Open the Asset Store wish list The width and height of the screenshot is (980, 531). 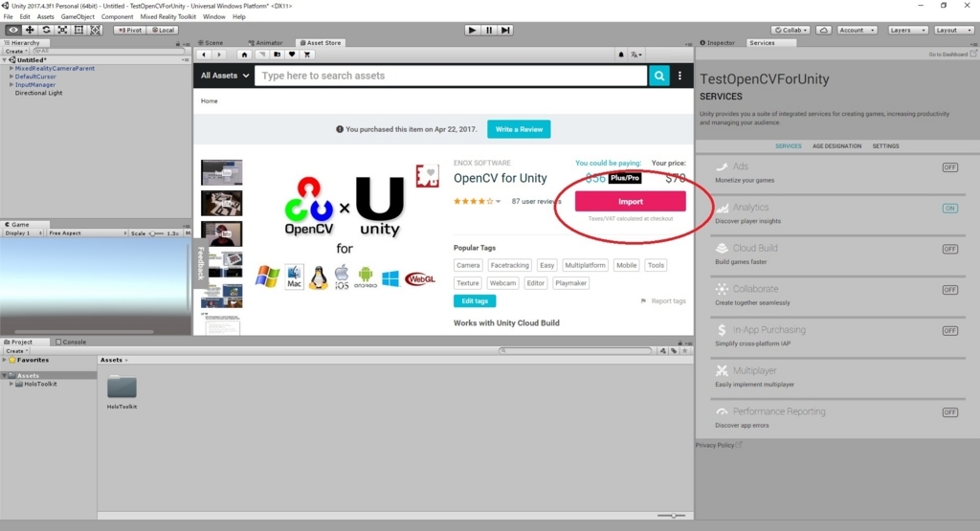click(x=292, y=55)
